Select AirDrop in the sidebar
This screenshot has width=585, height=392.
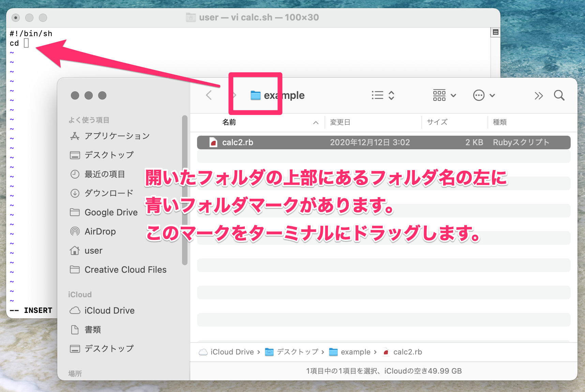coord(100,231)
